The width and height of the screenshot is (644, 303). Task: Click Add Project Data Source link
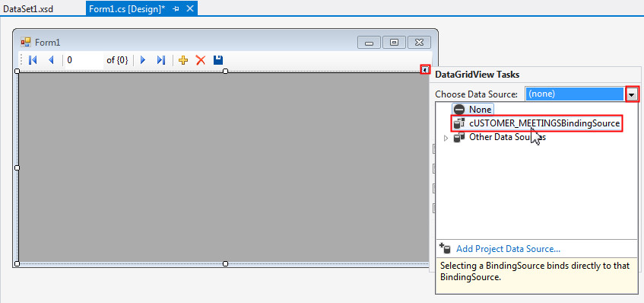508,249
